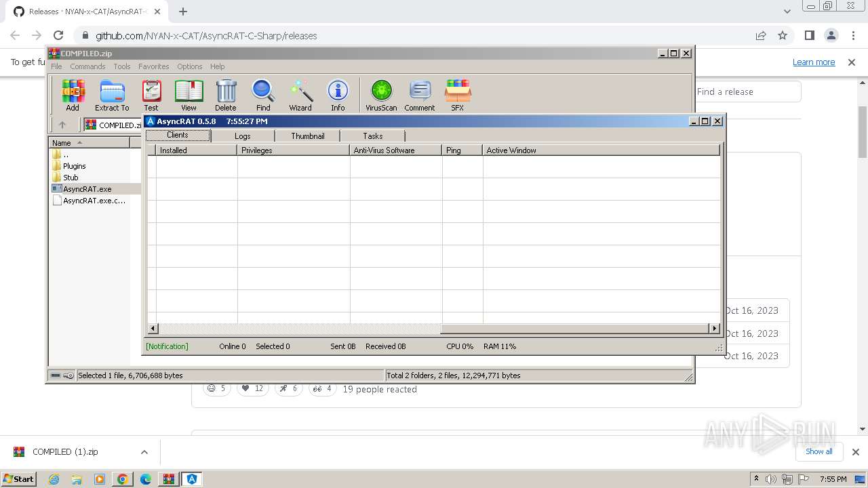The height and width of the screenshot is (488, 868).
Task: Add the heart reaction with 12 votes
Action: click(x=253, y=388)
